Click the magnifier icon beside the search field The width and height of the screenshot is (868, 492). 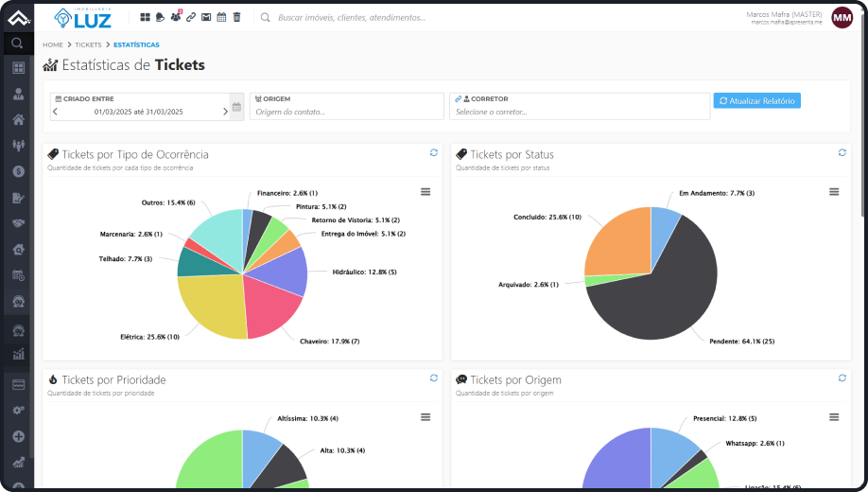(x=265, y=18)
